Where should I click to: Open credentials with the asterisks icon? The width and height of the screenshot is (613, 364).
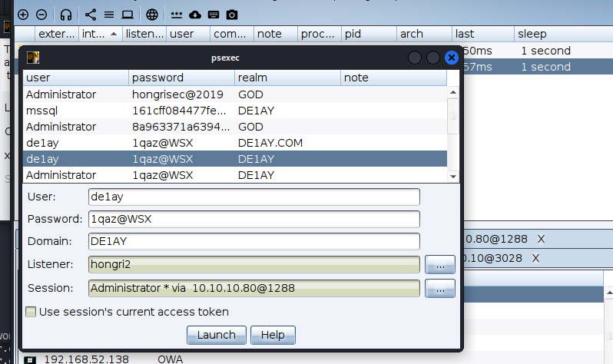tap(177, 15)
